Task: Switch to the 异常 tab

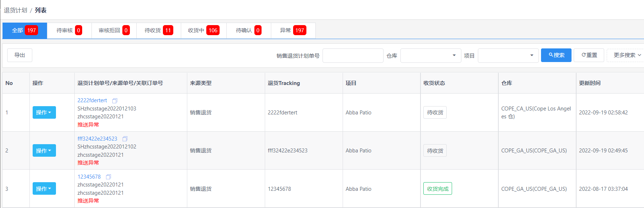Action: (293, 30)
